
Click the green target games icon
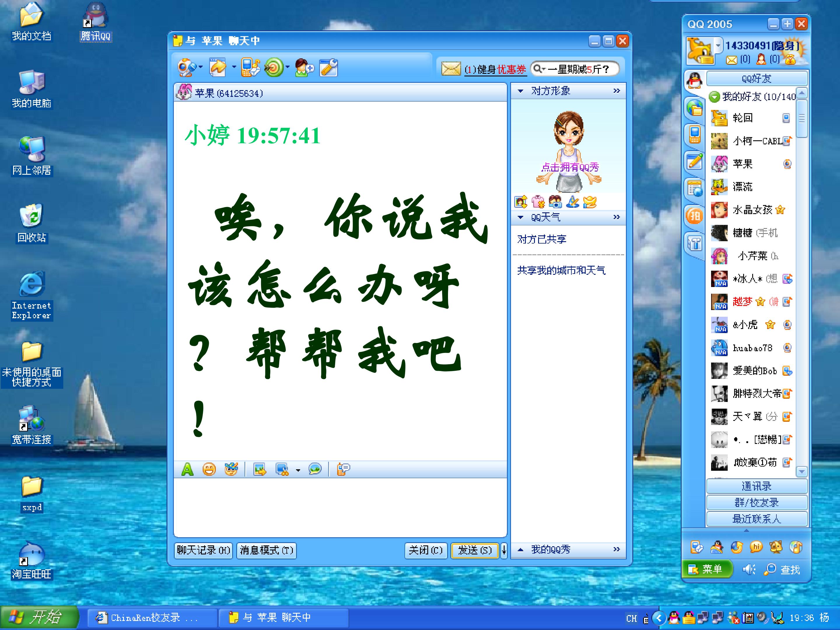[274, 68]
